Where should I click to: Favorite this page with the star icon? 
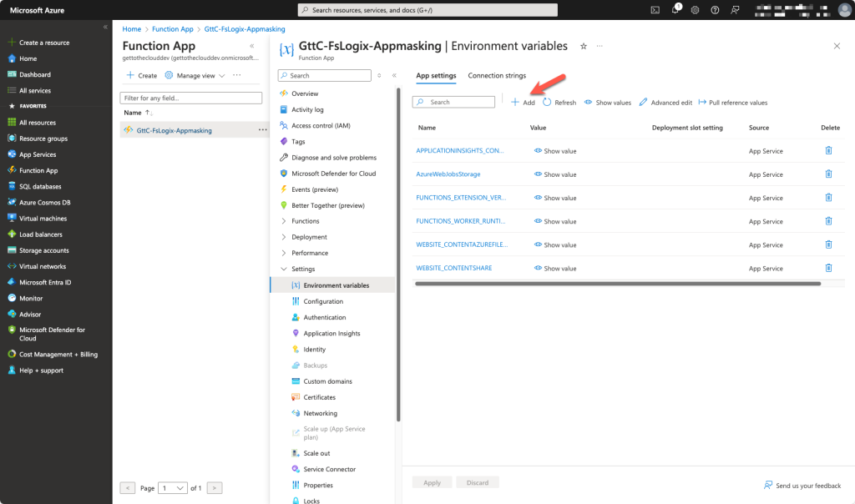584,47
